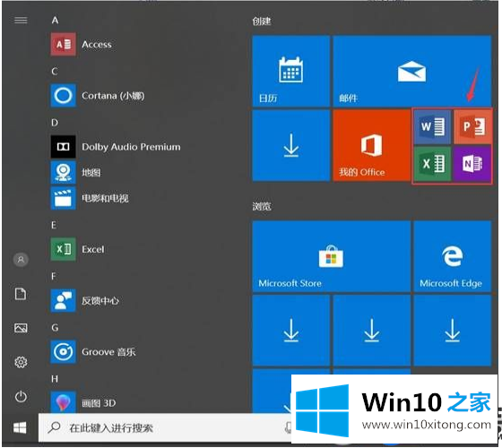This screenshot has height=448, width=502.
Task: Jump via letter header A
Action: pos(55,20)
